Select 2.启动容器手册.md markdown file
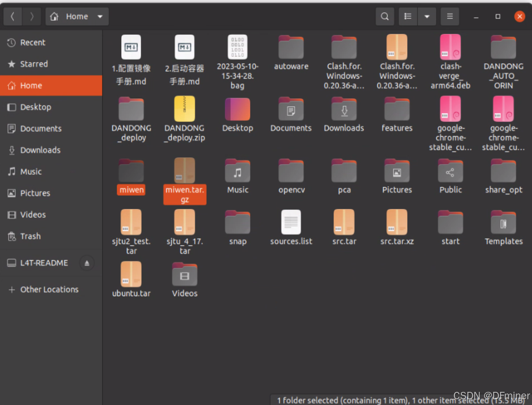The image size is (532, 405). tap(185, 60)
